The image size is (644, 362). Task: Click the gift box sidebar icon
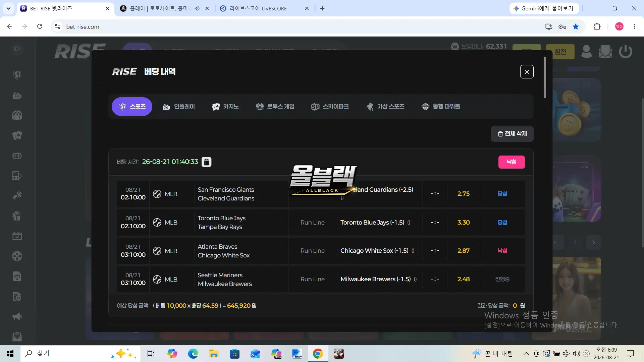pos(17,216)
